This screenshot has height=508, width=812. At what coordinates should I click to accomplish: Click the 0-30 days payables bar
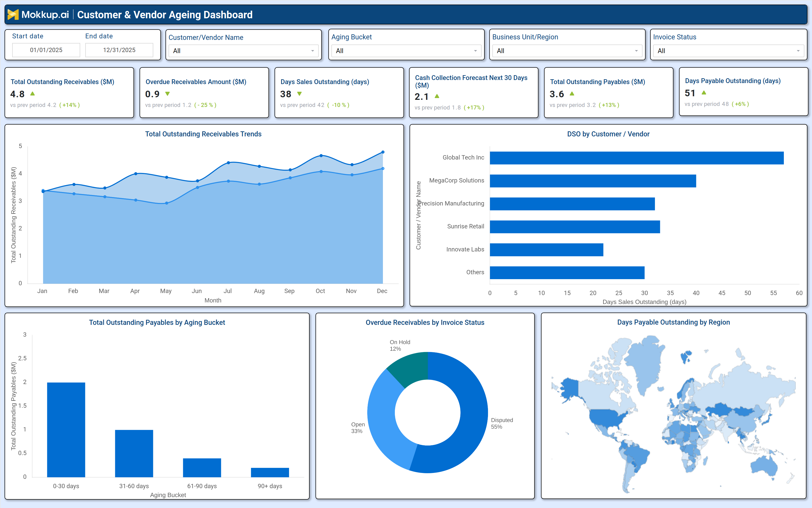coord(66,430)
